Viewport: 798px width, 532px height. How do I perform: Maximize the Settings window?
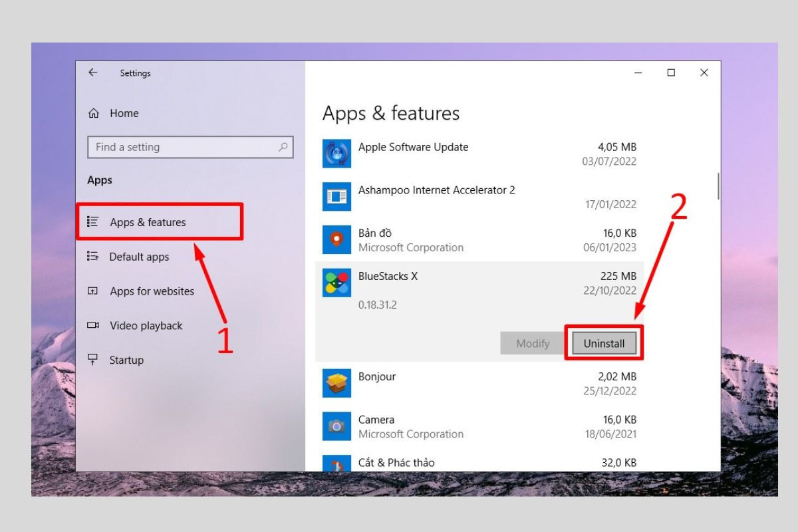tap(671, 73)
